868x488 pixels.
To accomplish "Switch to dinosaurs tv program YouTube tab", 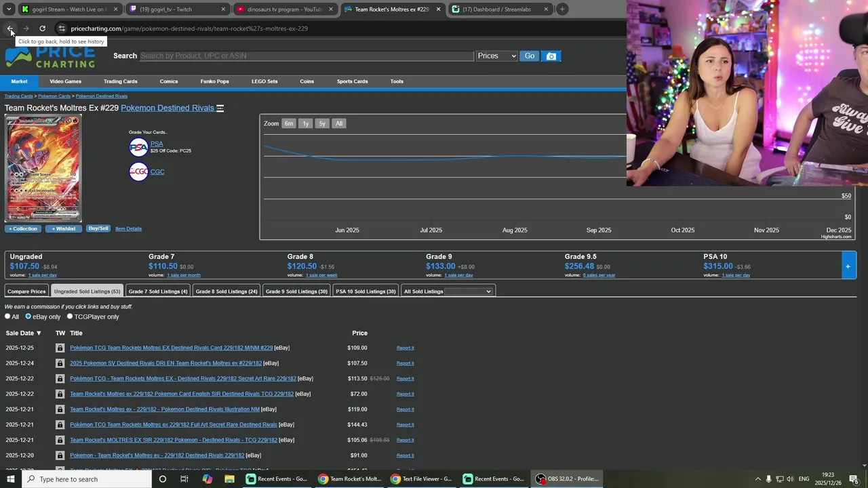I will (x=285, y=9).
